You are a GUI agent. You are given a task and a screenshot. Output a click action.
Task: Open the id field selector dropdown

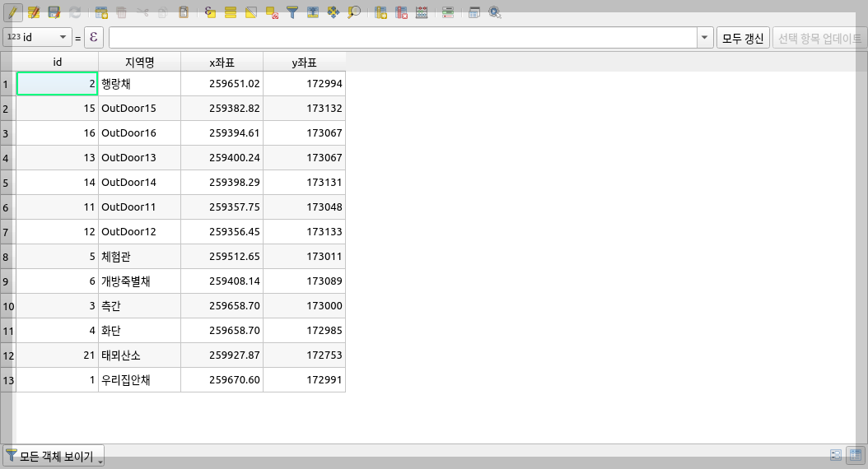(37, 38)
